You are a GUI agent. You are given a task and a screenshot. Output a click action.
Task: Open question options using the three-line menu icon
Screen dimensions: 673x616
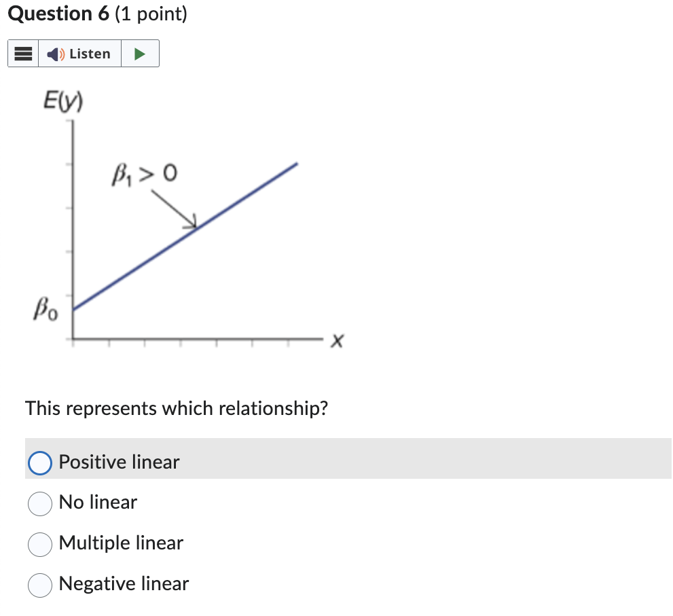pos(22,53)
